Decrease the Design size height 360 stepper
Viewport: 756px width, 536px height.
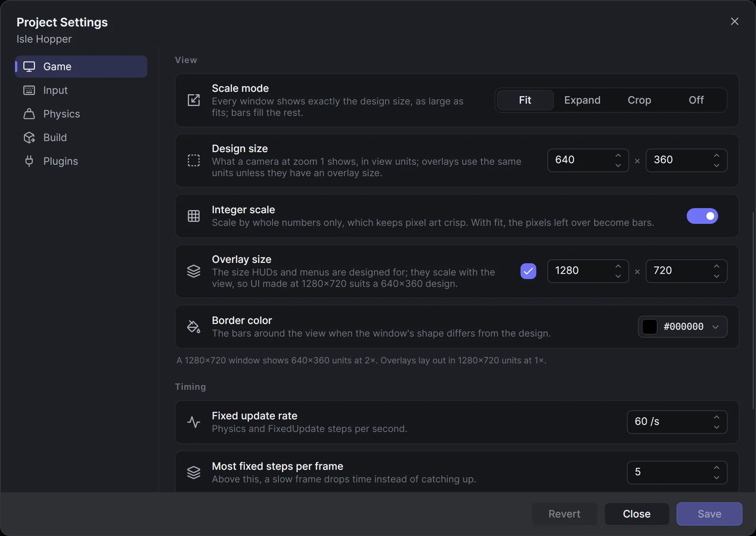[717, 166]
